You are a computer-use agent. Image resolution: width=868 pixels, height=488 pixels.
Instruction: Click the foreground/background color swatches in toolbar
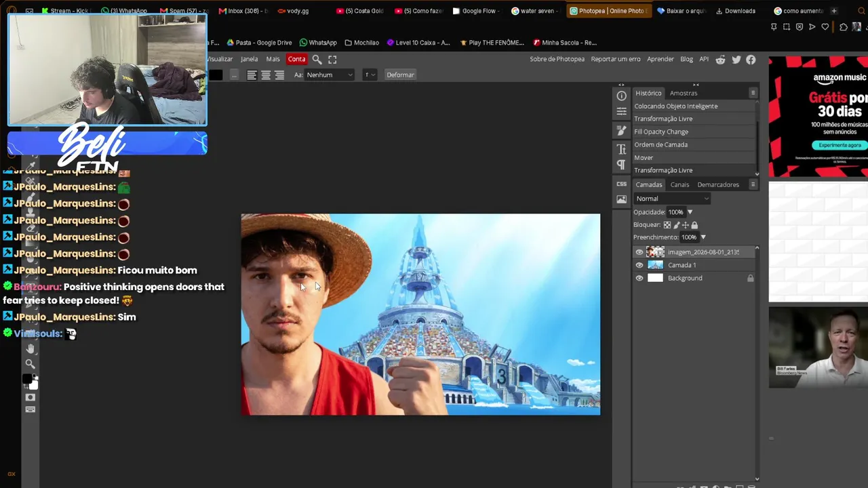(30, 381)
